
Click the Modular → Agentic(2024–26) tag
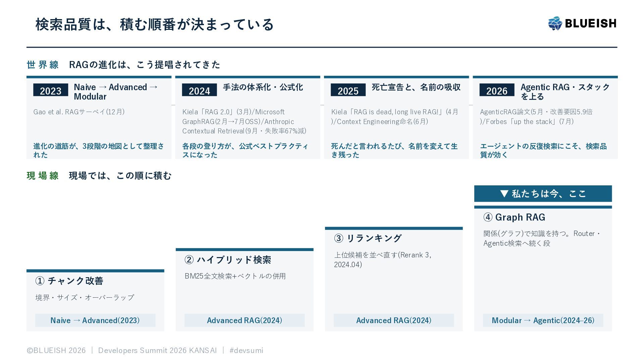(543, 320)
